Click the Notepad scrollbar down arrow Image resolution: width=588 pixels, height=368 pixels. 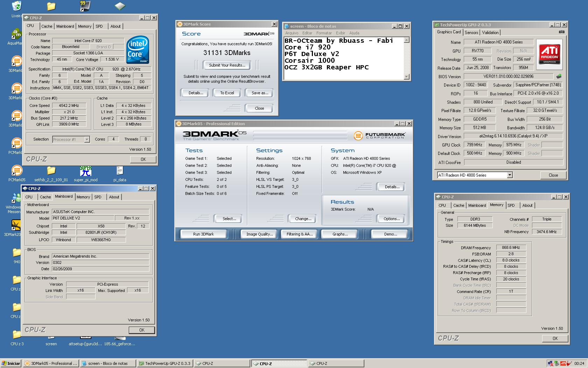(406, 77)
